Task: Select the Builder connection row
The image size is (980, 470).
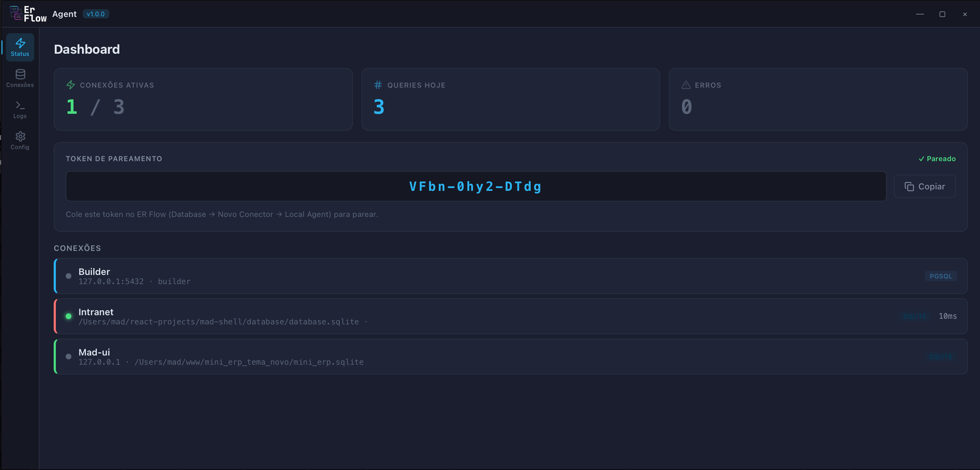Action: [495, 276]
